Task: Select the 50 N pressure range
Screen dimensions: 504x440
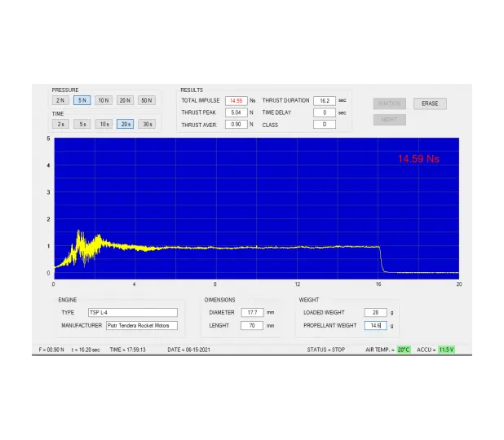Action: 147,100
